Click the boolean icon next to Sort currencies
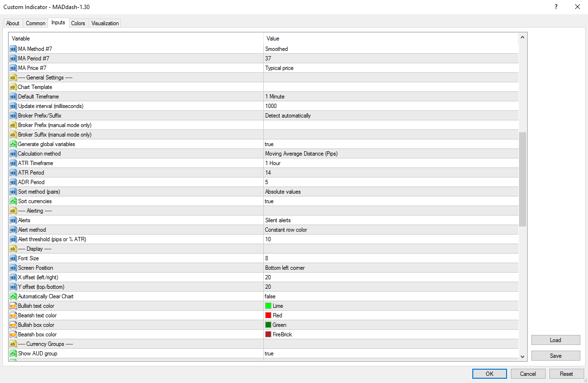 (13, 201)
